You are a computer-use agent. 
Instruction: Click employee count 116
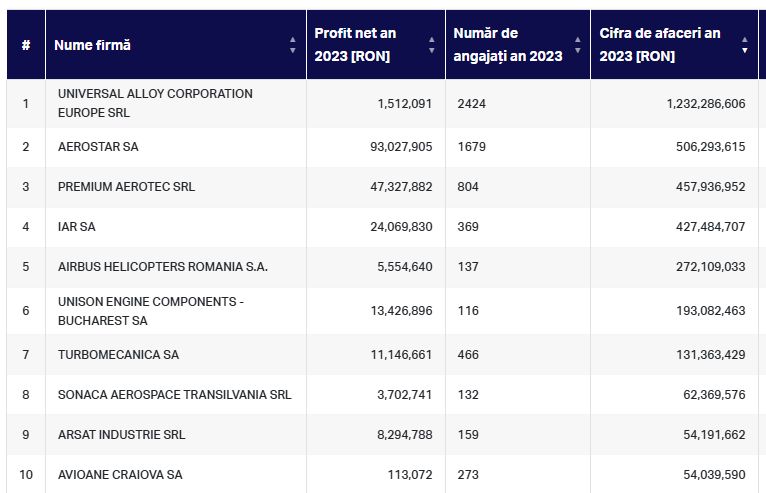click(x=468, y=311)
